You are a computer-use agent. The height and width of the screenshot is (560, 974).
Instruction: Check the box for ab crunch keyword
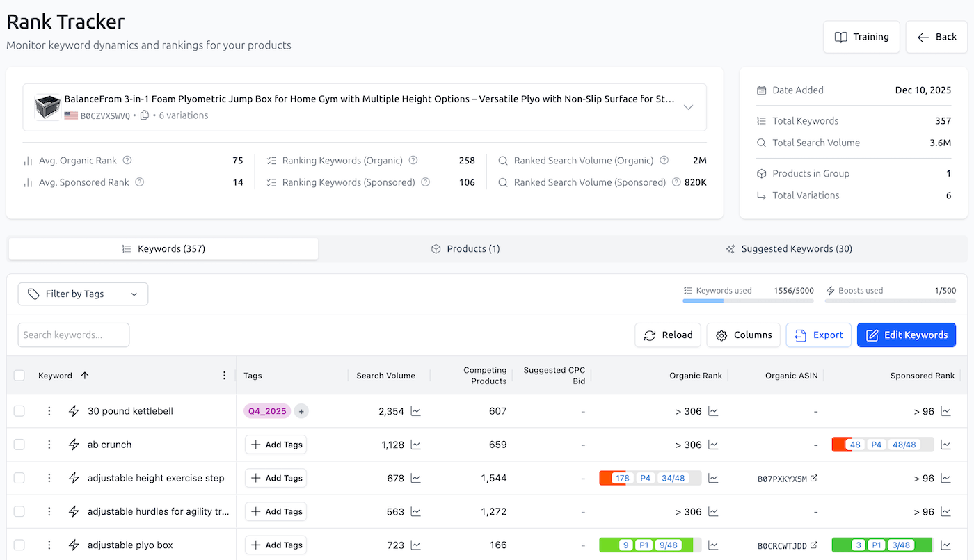click(x=19, y=445)
